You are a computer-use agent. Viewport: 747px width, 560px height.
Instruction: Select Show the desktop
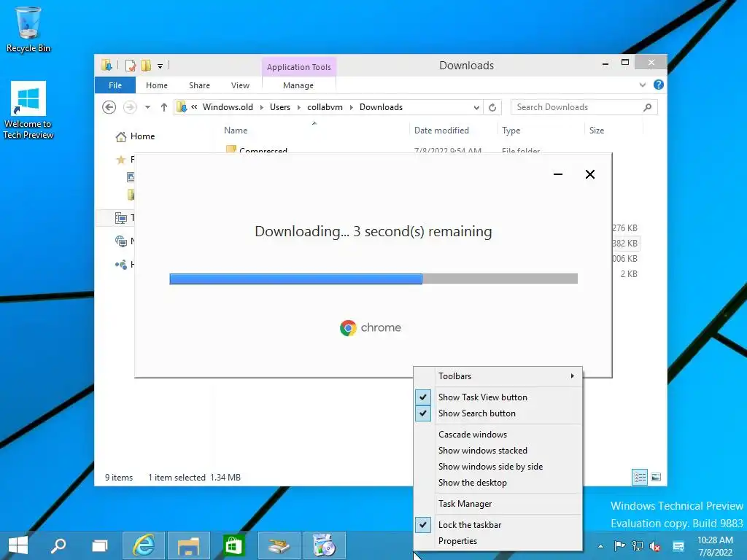(498, 483)
